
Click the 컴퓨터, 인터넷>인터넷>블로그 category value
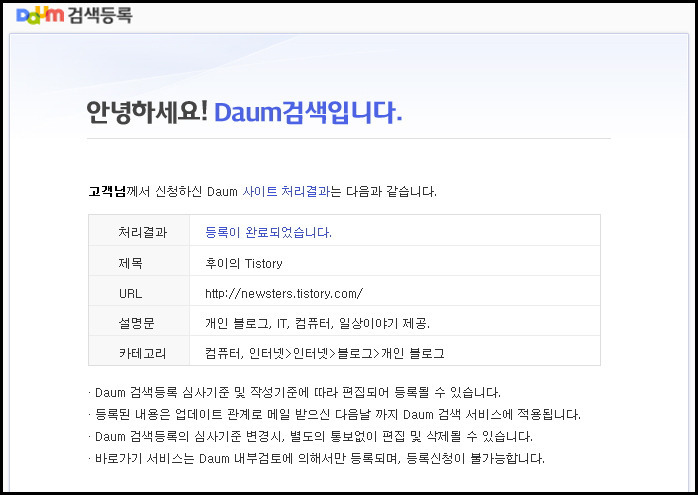325,353
